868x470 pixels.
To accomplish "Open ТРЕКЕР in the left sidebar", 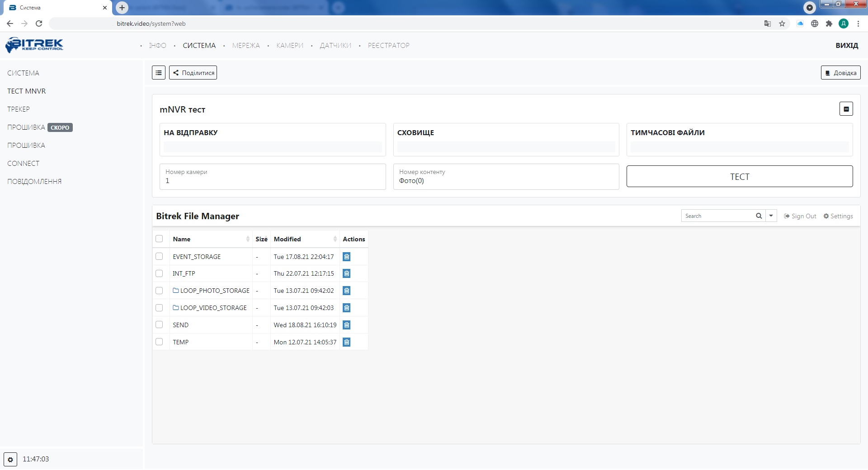I will (19, 109).
